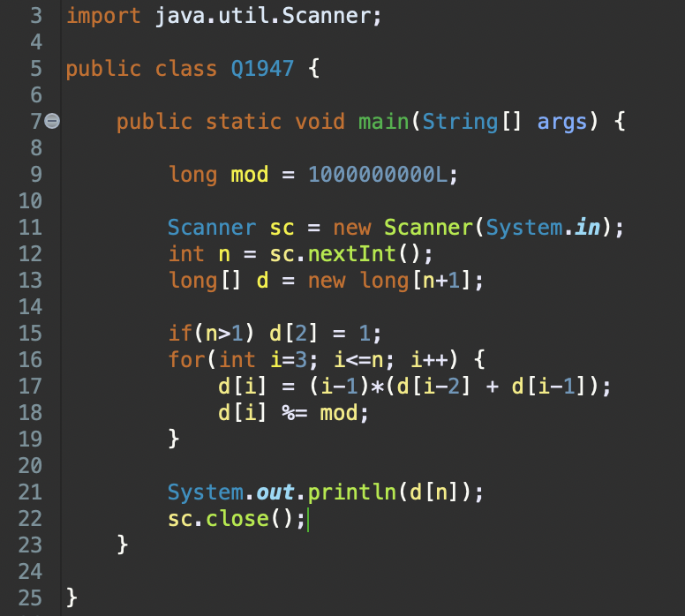Click 'class' keyword on line 5

(186, 69)
